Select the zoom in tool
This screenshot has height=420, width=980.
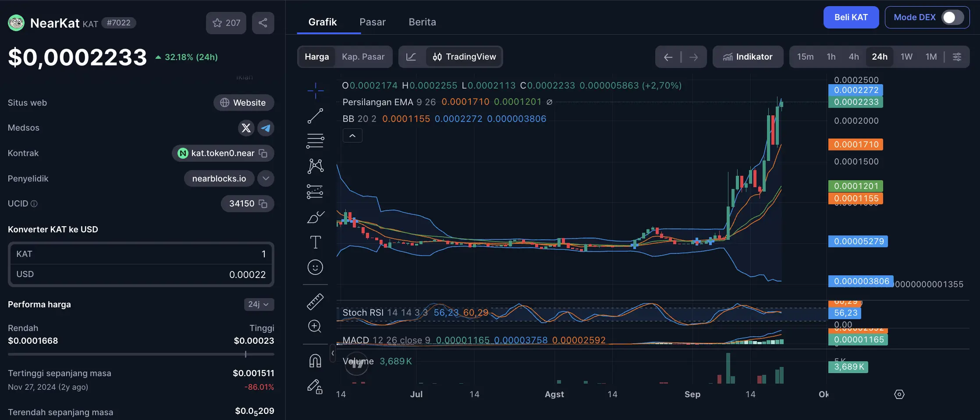315,326
